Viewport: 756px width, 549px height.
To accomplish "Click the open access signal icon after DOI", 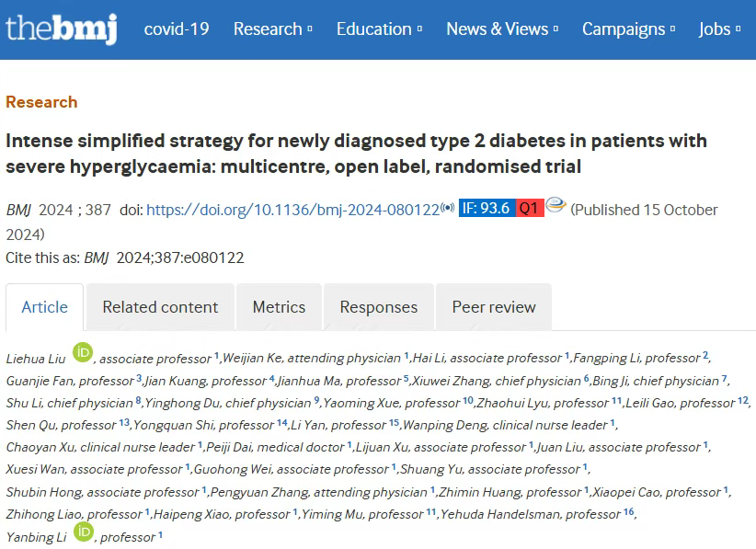I will point(447,208).
